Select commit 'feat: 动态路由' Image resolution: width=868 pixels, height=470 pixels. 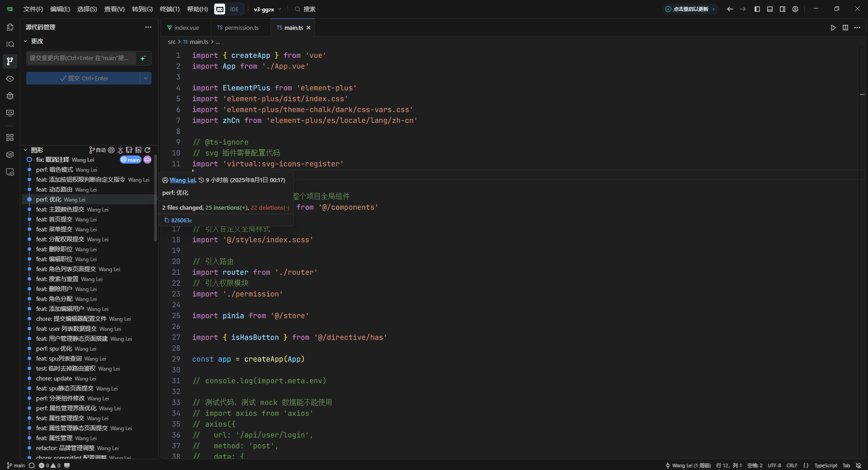(x=89, y=189)
